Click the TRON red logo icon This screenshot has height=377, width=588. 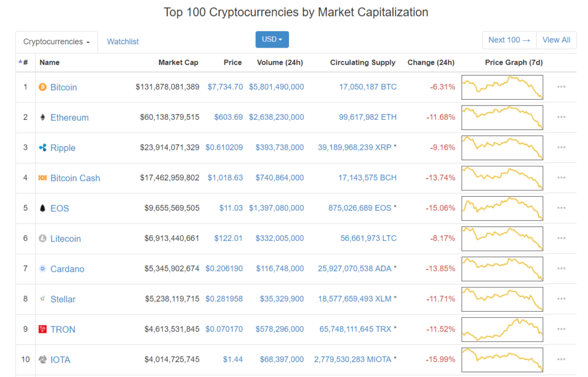[42, 329]
